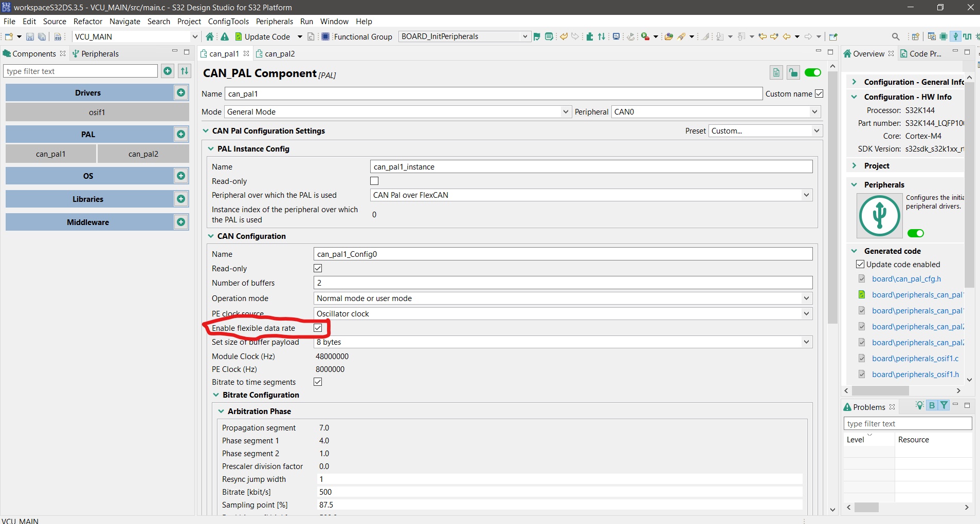Open the Preset dropdown set to Custom
The image size is (980, 524).
(x=815, y=131)
